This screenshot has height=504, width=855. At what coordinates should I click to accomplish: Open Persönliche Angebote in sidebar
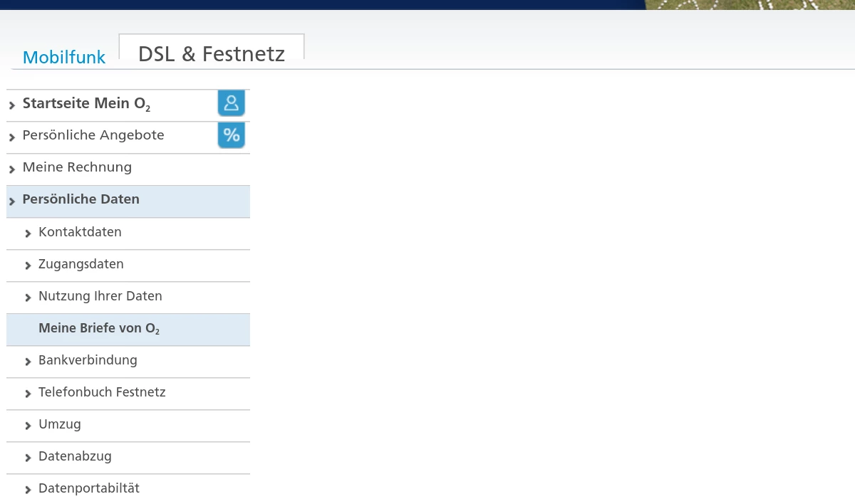pyautogui.click(x=93, y=135)
